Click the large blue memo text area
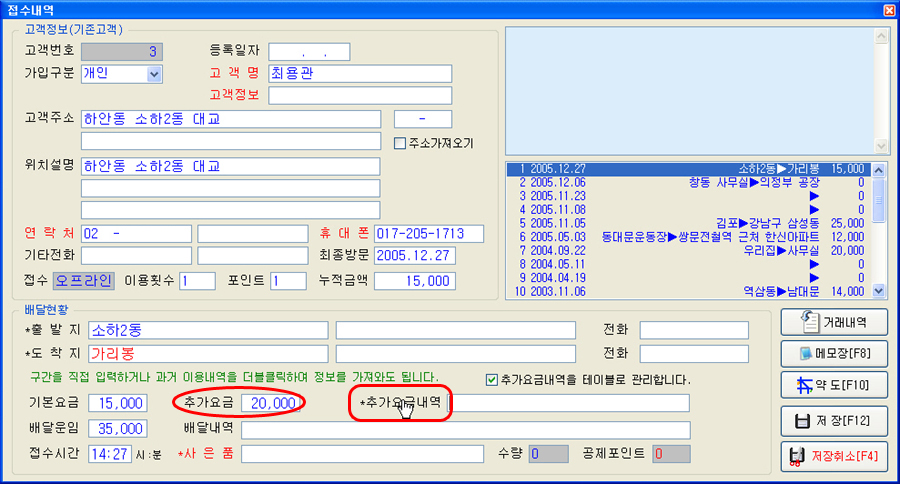Image resolution: width=900 pixels, height=484 pixels. [690, 91]
